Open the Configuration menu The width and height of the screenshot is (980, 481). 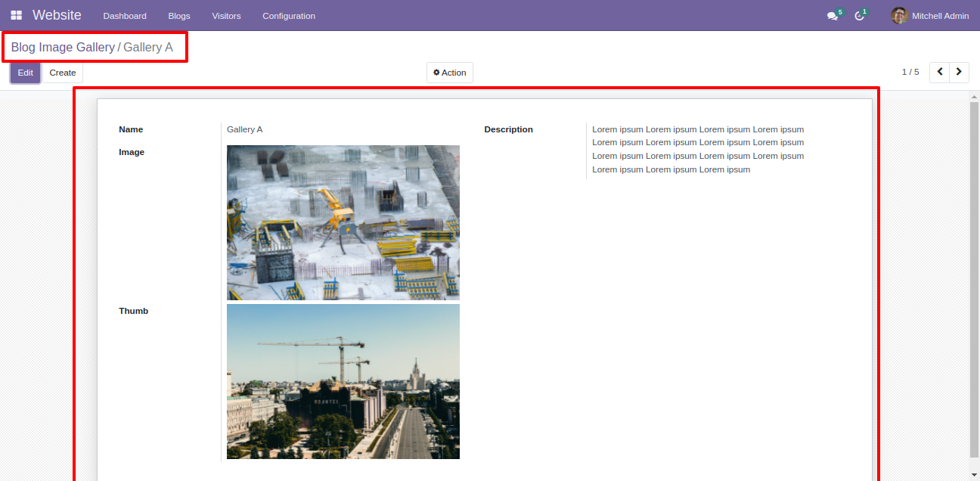click(289, 16)
